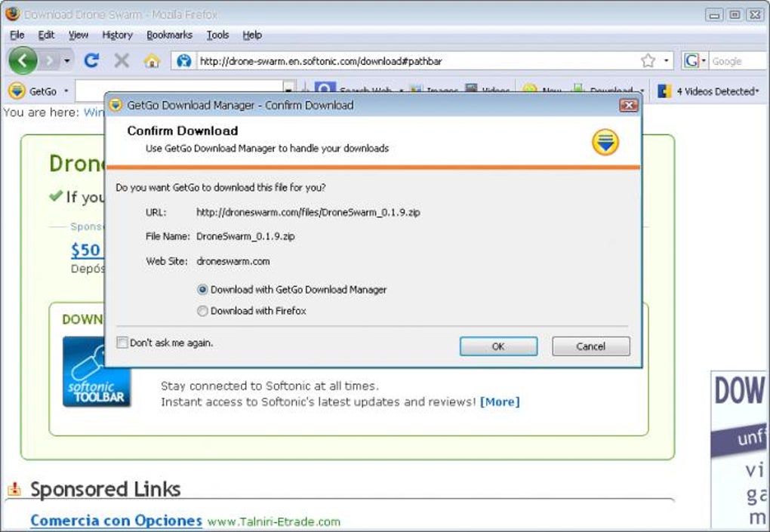Minimize the Firefox window
Image resolution: width=770 pixels, height=532 pixels.
(x=714, y=15)
